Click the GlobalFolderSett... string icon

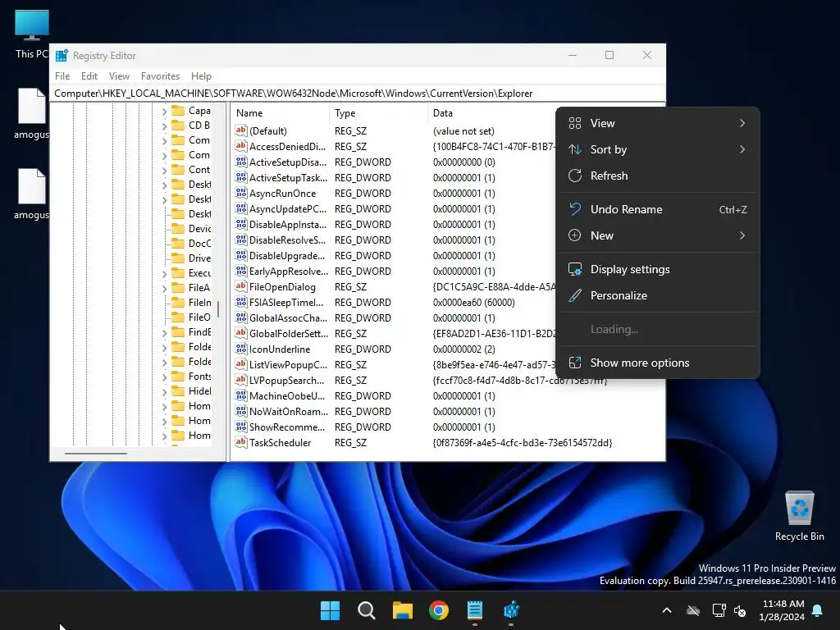pos(241,333)
